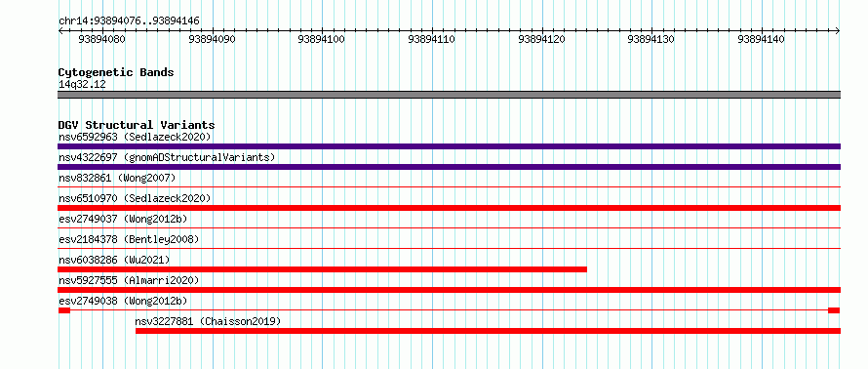Click the purple bar under nsv6592963
Viewport: 868px width, 369px height.
click(x=449, y=146)
